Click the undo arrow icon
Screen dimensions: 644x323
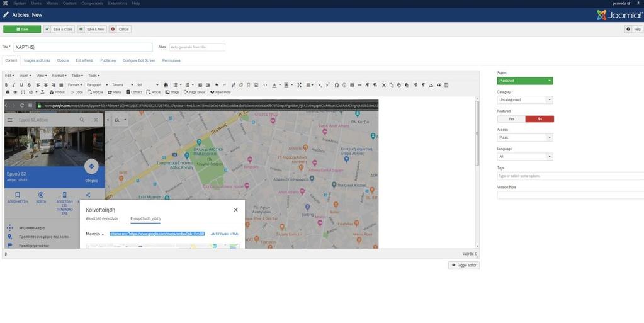pyautogui.click(x=217, y=85)
